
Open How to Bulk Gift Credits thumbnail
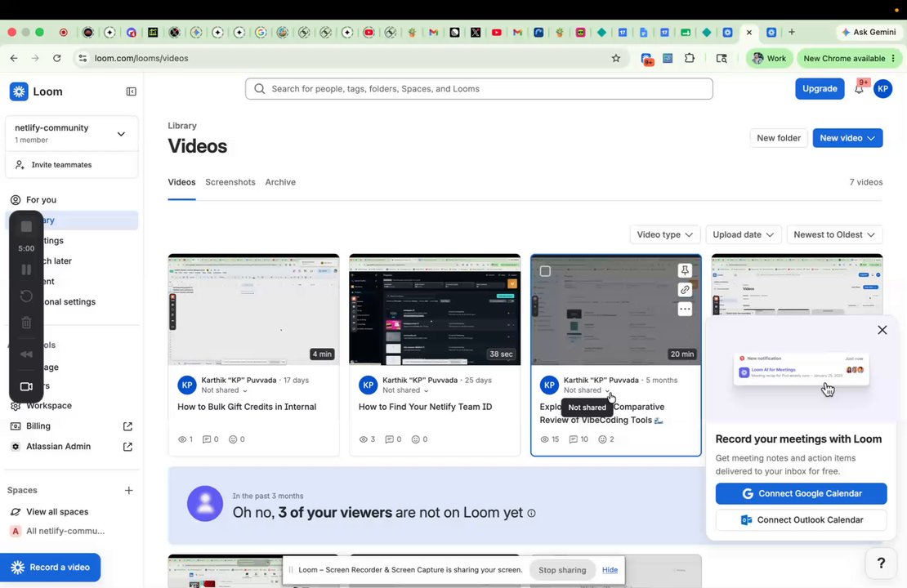pyautogui.click(x=253, y=310)
